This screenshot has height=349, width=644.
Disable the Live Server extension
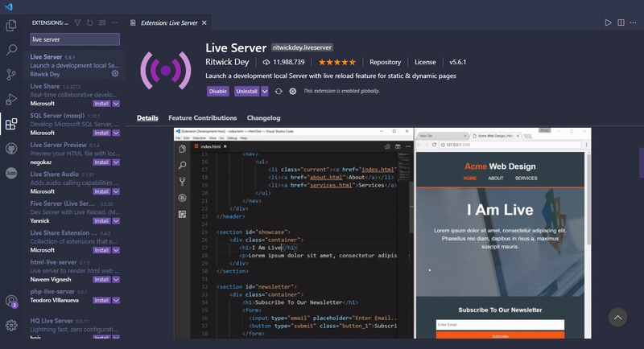(217, 92)
